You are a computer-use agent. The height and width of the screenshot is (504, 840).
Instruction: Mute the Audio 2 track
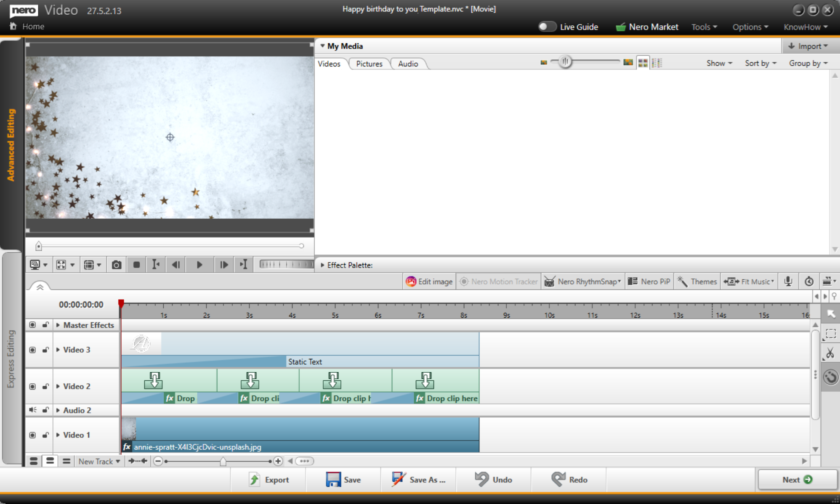[32, 410]
